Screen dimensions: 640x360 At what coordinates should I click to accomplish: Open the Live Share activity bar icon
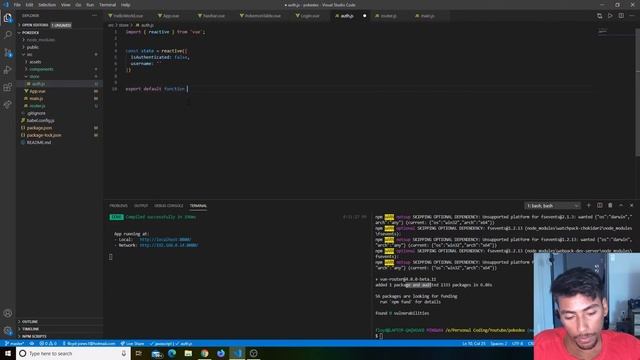pos(7,104)
